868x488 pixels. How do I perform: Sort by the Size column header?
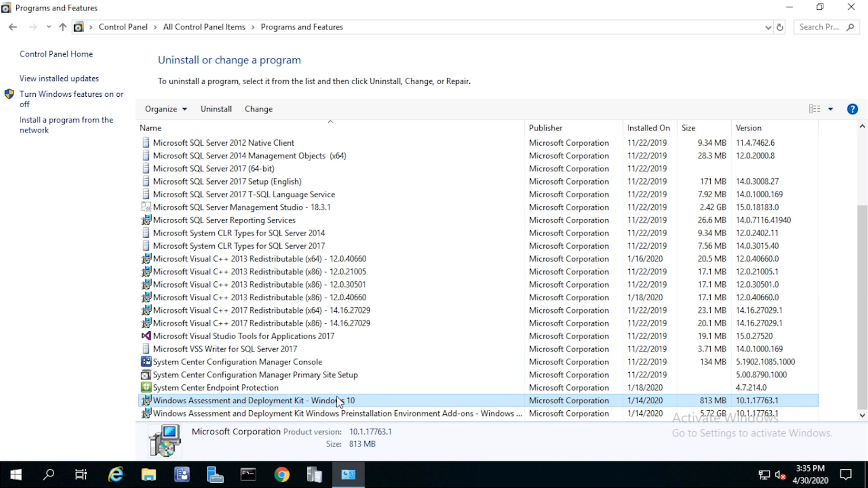(x=704, y=128)
